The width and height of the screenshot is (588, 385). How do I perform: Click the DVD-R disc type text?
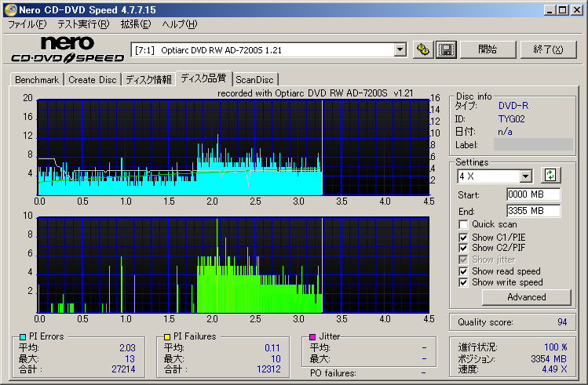(x=513, y=106)
